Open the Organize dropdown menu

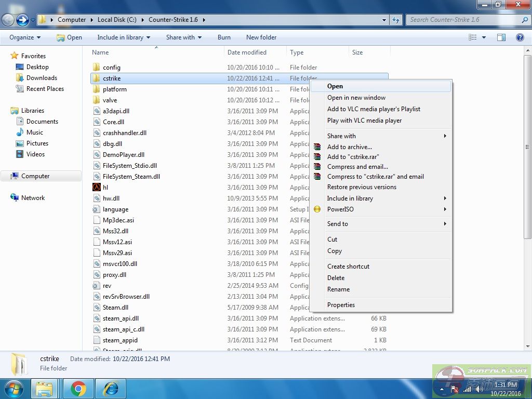click(x=24, y=37)
